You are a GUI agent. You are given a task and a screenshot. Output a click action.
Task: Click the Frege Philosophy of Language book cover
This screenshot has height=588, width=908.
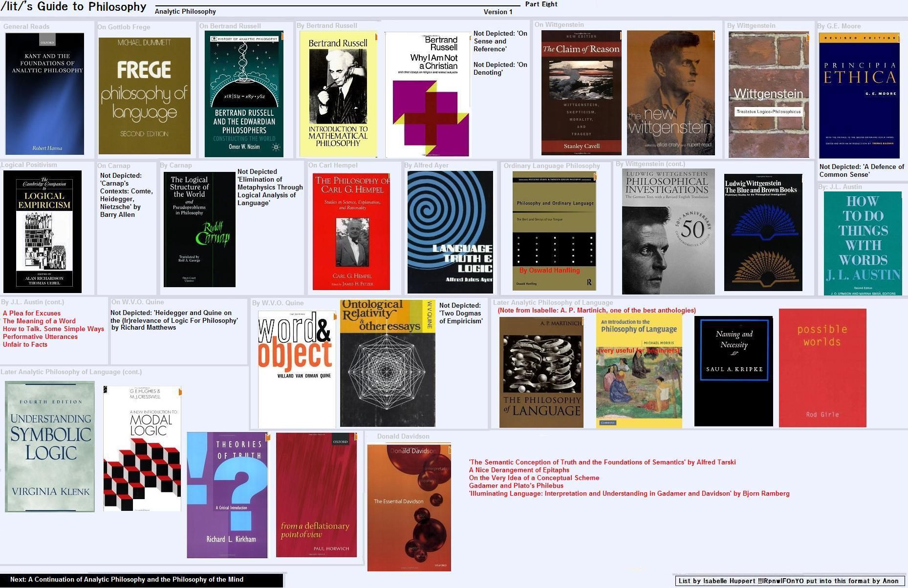[x=144, y=96]
